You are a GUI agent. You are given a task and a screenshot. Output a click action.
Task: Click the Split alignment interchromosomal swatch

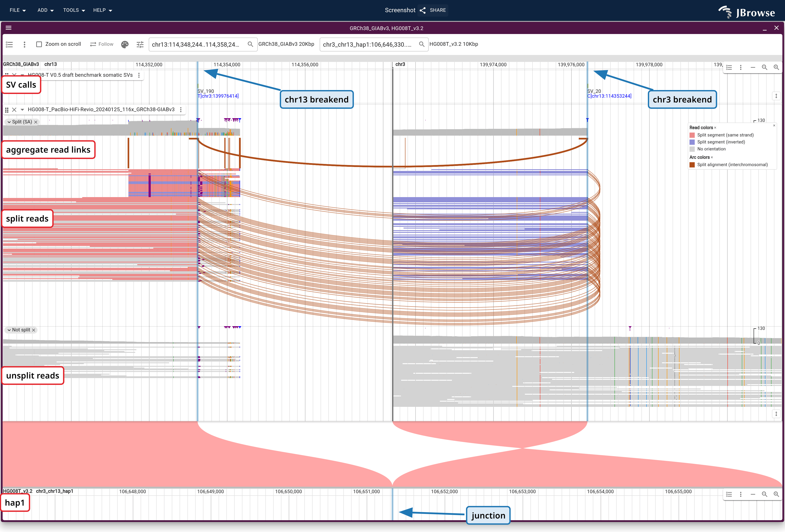(x=692, y=165)
